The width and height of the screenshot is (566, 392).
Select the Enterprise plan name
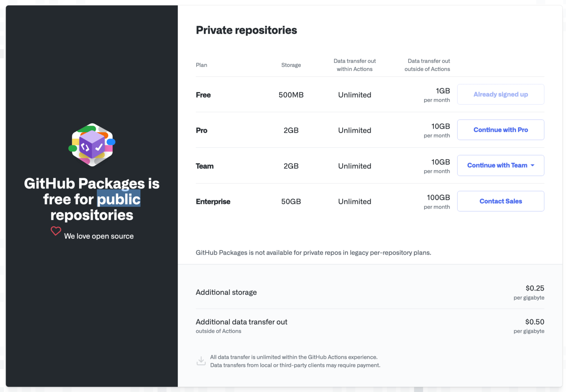click(x=213, y=202)
